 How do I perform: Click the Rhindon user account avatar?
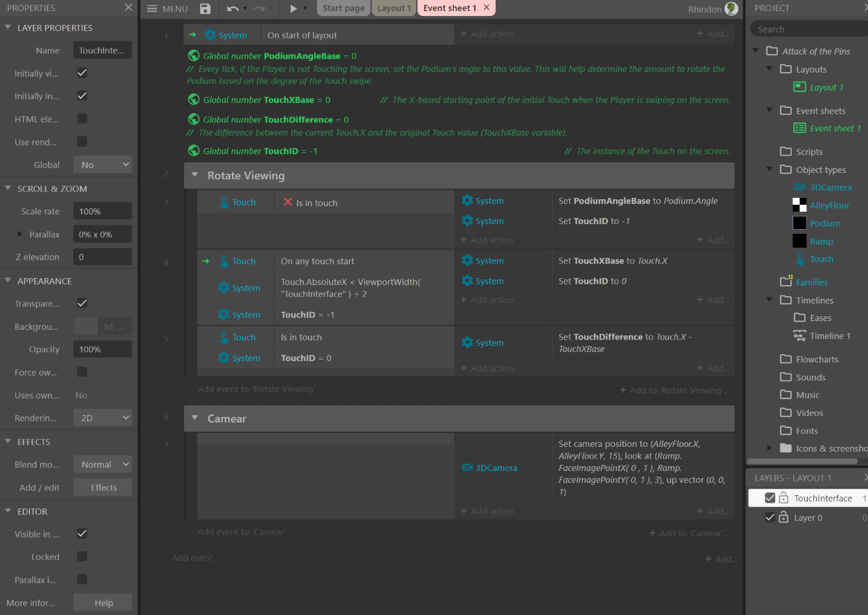[731, 8]
